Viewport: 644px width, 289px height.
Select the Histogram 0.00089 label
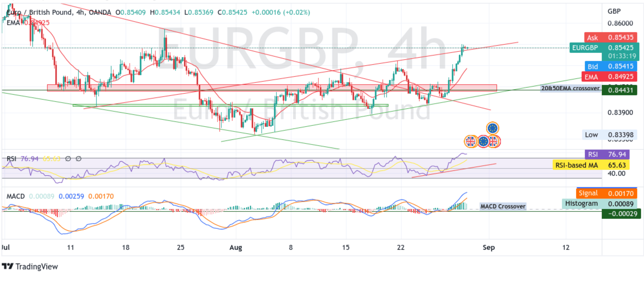pos(599,204)
